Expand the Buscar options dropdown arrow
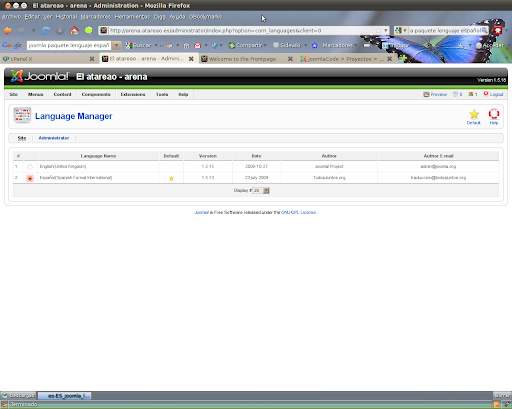Screen dimensions: 512x409 [156, 45]
